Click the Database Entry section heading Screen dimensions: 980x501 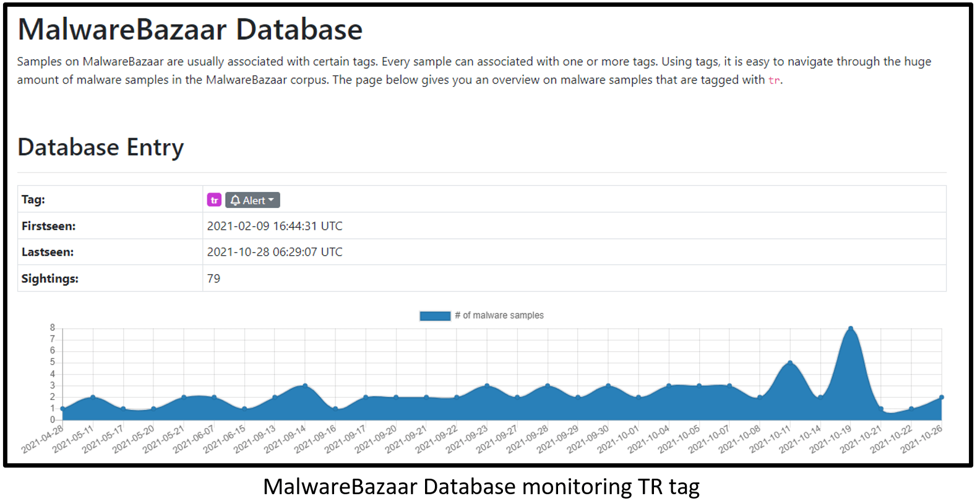pyautogui.click(x=101, y=147)
